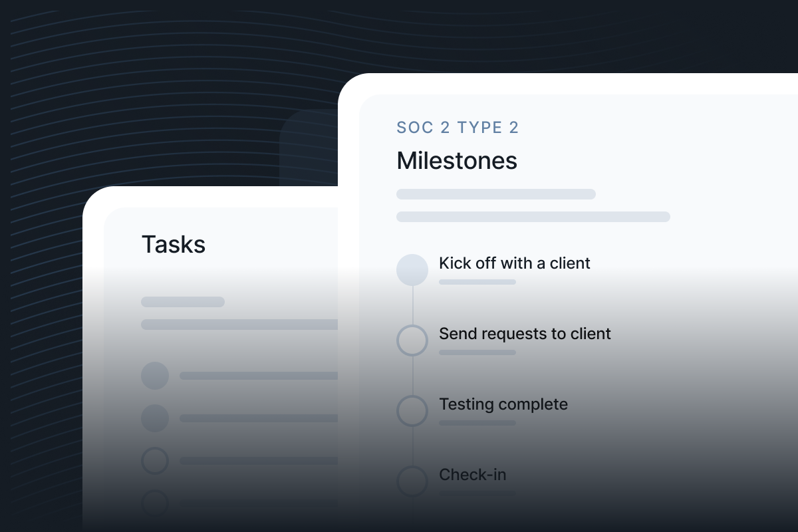Mark the Testing complete milestone circle
Image resolution: width=798 pixels, height=532 pixels.
tap(412, 411)
